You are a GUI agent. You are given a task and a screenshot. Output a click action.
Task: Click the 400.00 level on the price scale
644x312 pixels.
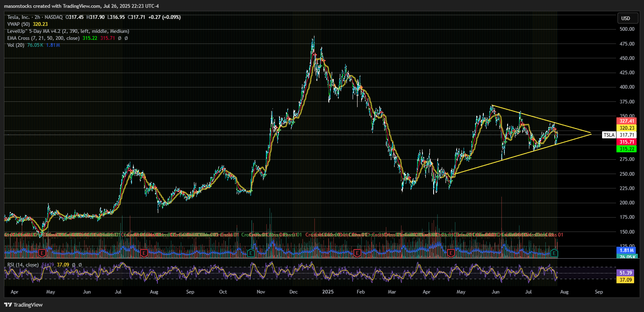627,87
